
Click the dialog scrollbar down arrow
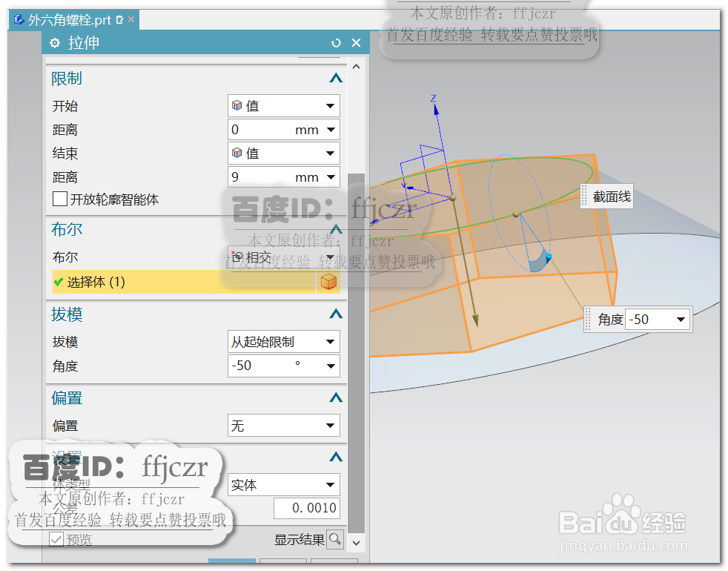[356, 543]
